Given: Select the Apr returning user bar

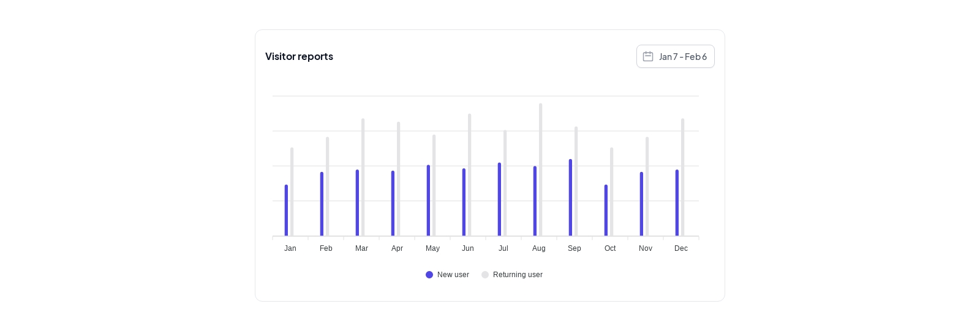Looking at the screenshot, I should coord(399,179).
